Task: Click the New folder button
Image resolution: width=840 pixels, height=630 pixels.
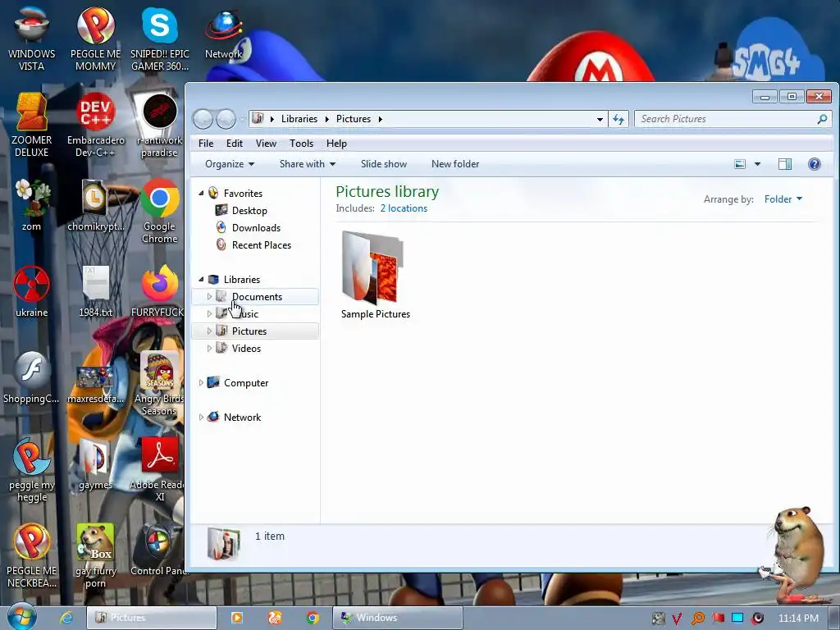Action: coord(455,164)
